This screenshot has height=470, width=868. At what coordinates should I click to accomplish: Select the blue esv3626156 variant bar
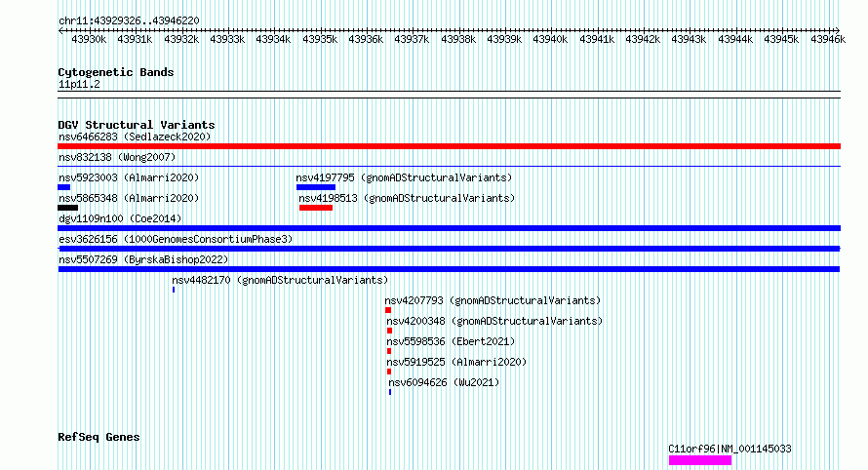449,249
